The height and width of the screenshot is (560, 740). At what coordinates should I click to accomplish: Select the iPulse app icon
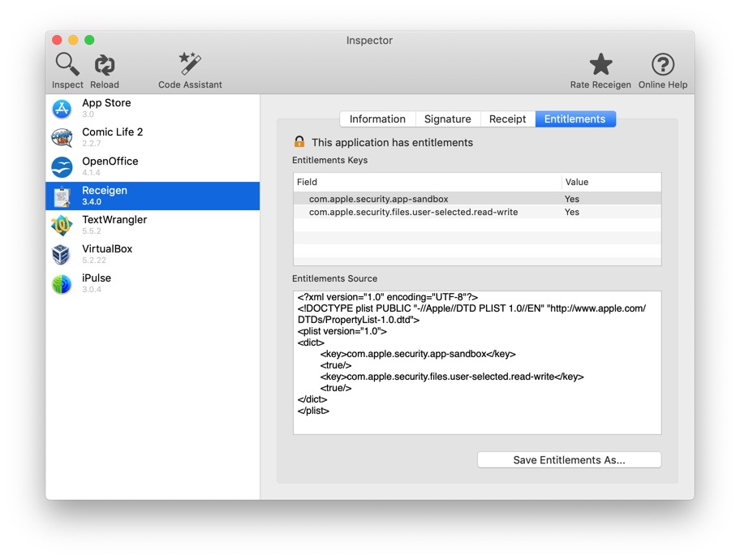[62, 284]
